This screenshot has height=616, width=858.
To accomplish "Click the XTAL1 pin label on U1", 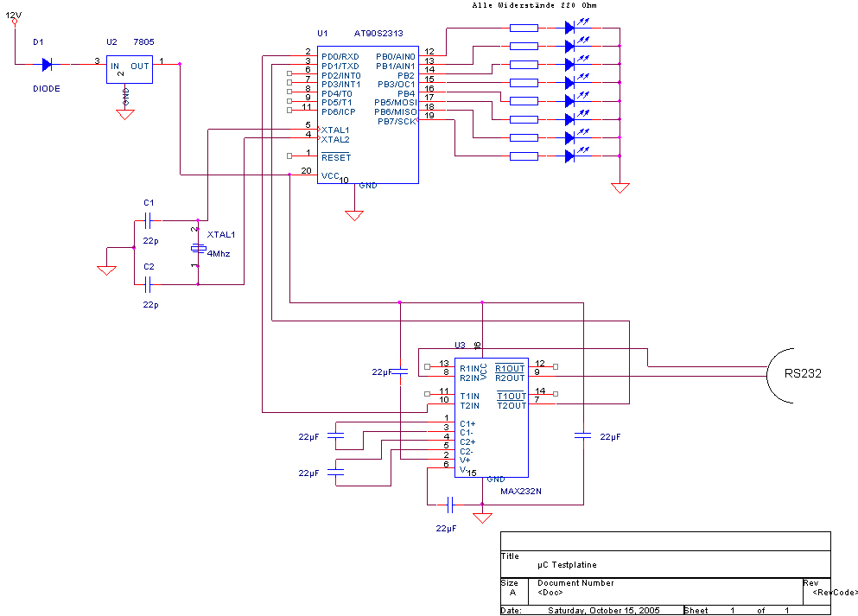I will 335,130.
